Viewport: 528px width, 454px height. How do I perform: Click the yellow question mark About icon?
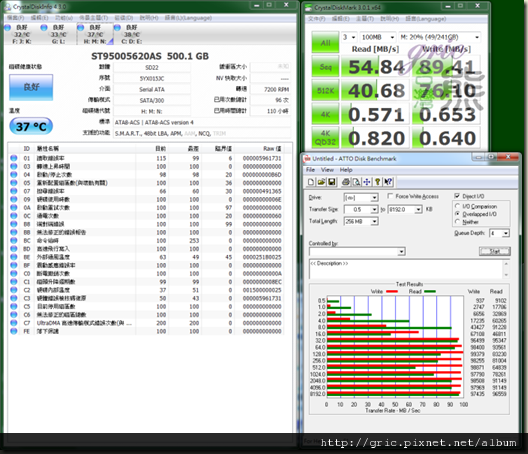pos(377,182)
